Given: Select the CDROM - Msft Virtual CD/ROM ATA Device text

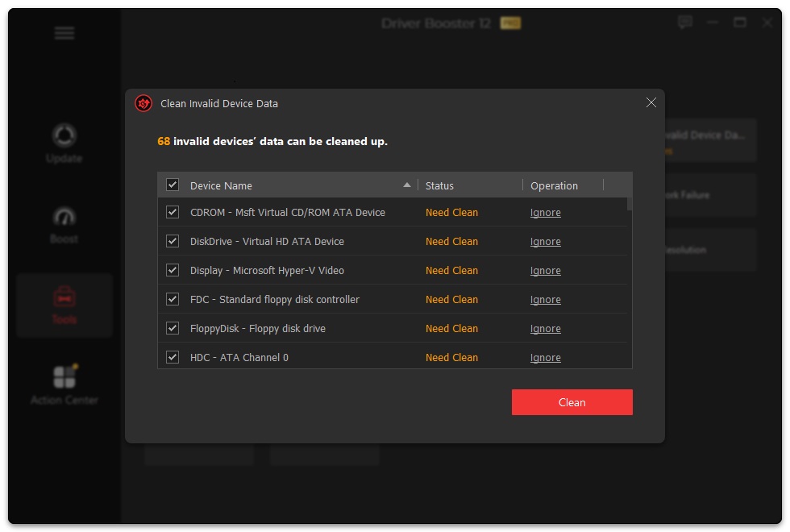Looking at the screenshot, I should pos(288,213).
